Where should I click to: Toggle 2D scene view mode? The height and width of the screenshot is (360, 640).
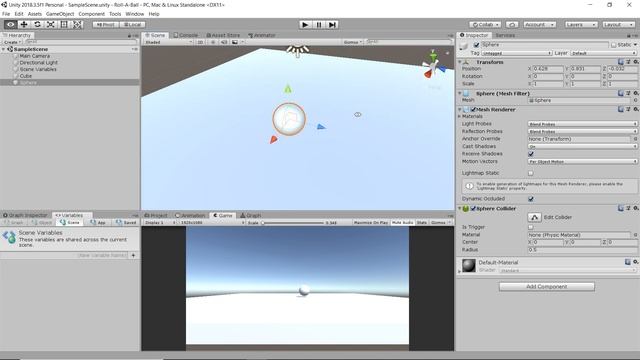point(200,42)
